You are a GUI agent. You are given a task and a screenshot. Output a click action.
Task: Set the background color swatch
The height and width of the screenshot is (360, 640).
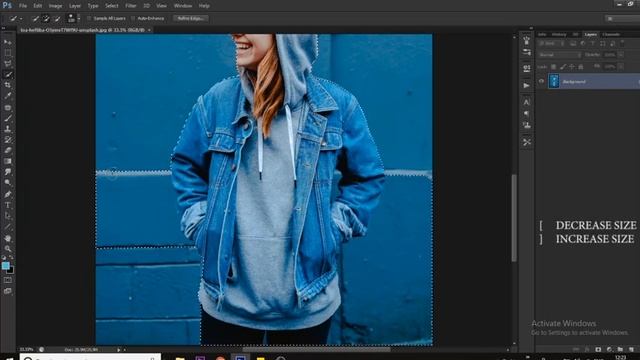(x=11, y=270)
